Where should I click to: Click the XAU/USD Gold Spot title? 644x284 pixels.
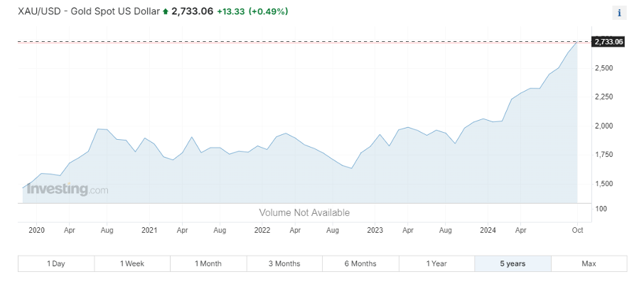[x=89, y=12]
